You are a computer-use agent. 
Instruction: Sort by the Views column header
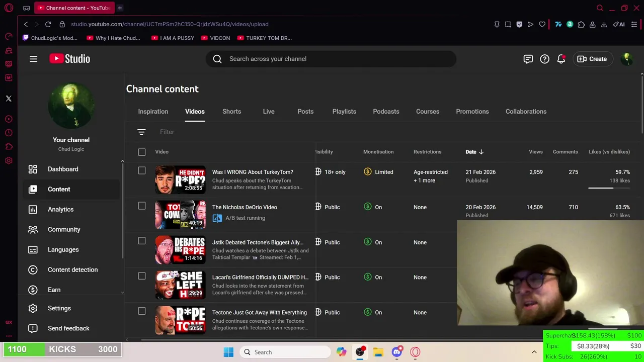pyautogui.click(x=535, y=152)
